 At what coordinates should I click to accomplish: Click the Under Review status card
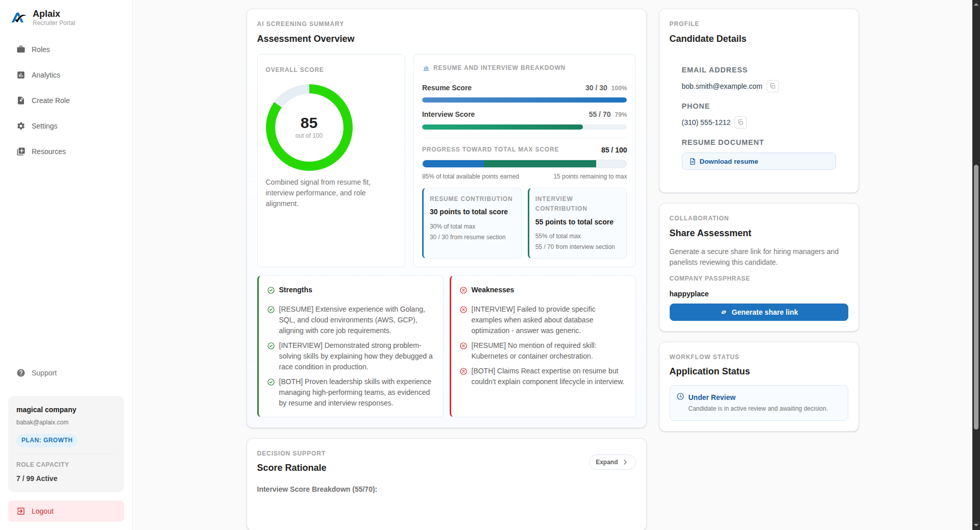[758, 403]
